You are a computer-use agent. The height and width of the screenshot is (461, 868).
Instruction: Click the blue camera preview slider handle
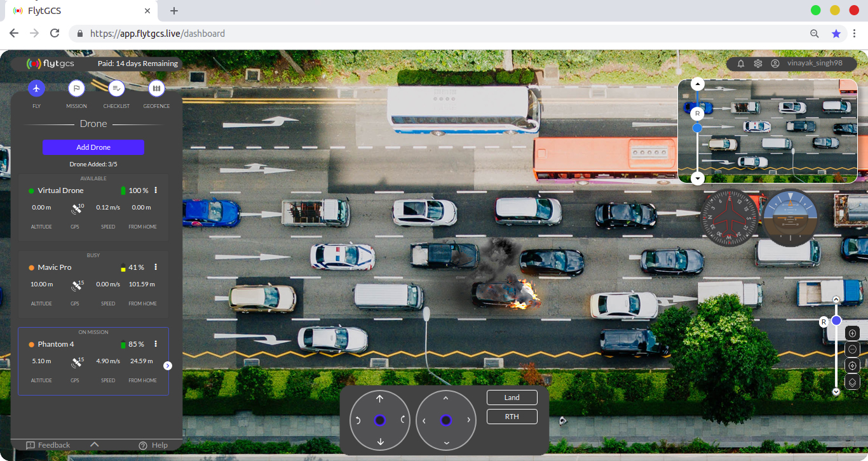(697, 128)
